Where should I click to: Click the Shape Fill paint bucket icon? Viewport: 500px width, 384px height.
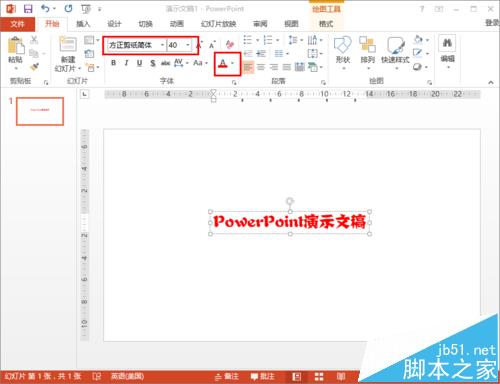[x=418, y=40]
